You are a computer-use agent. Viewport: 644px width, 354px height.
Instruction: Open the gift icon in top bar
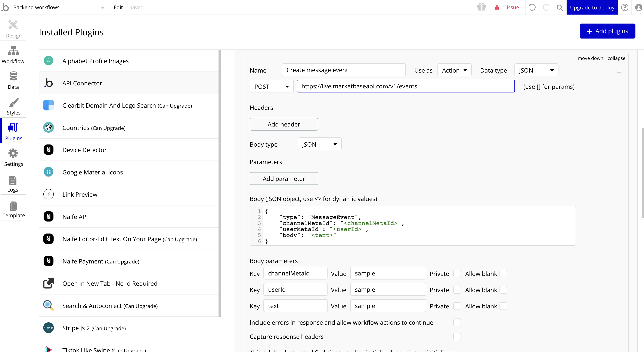click(x=481, y=7)
